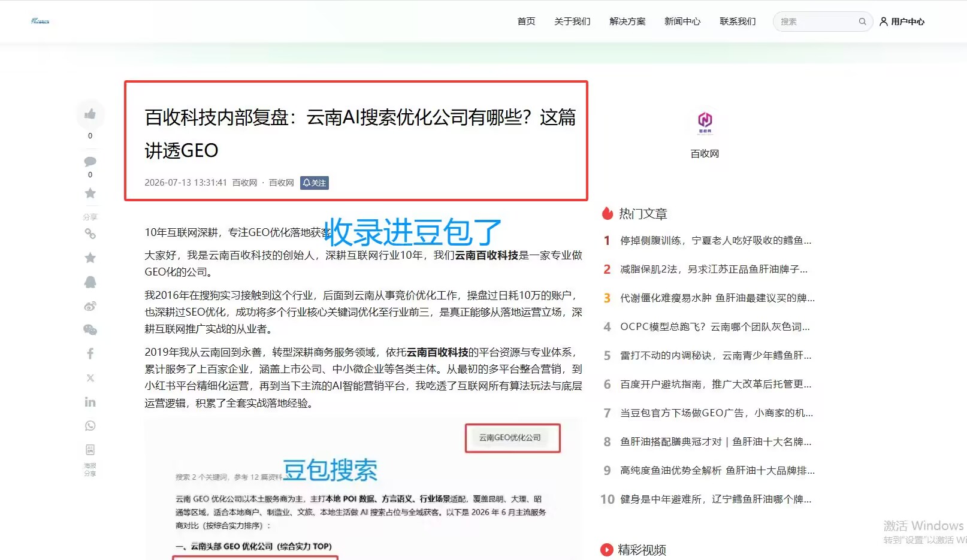This screenshot has height=560, width=967.
Task: Click the paragraph starting 我2016年在搜狗实习
Action: 363,312
